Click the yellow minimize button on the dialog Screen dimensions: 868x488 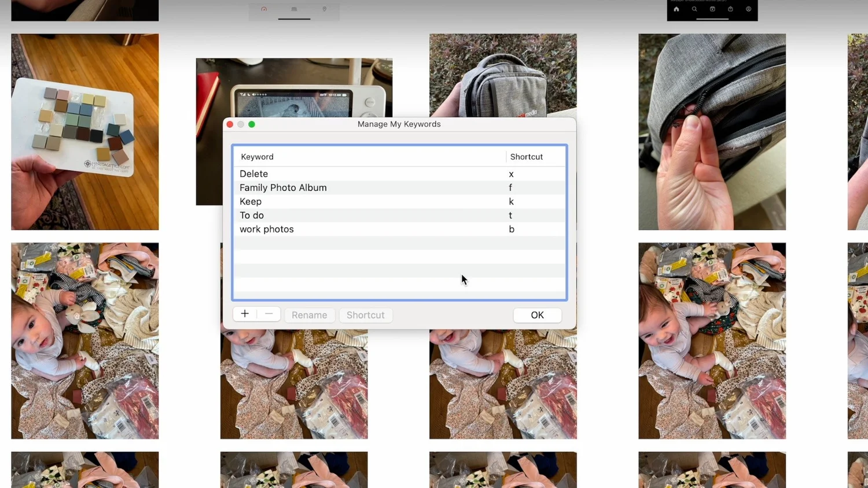[x=241, y=124]
